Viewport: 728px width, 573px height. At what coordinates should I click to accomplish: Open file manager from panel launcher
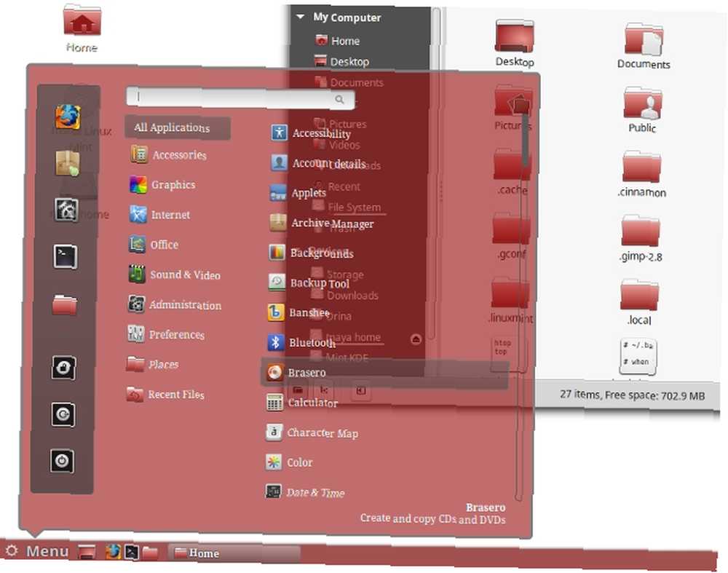(150, 553)
